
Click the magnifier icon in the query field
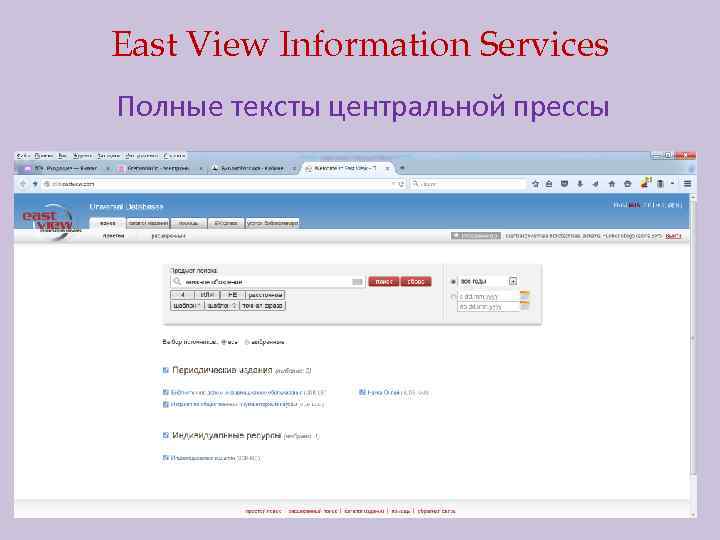[x=177, y=281]
